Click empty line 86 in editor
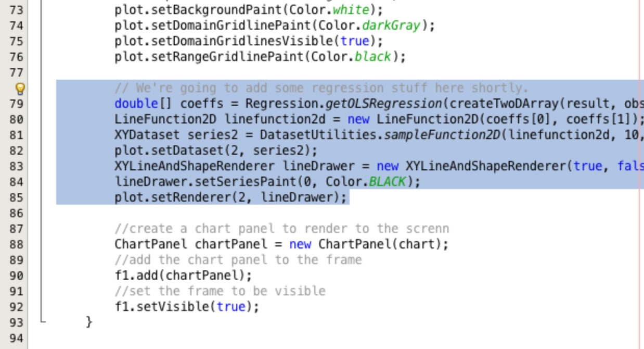Viewport: 644px width, 349px height. [x=333, y=213]
